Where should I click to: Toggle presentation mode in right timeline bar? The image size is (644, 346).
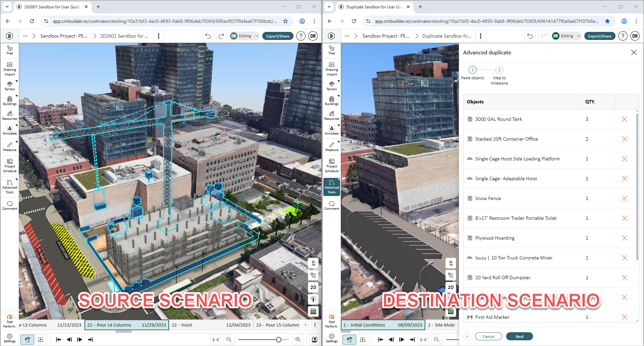click(x=363, y=340)
